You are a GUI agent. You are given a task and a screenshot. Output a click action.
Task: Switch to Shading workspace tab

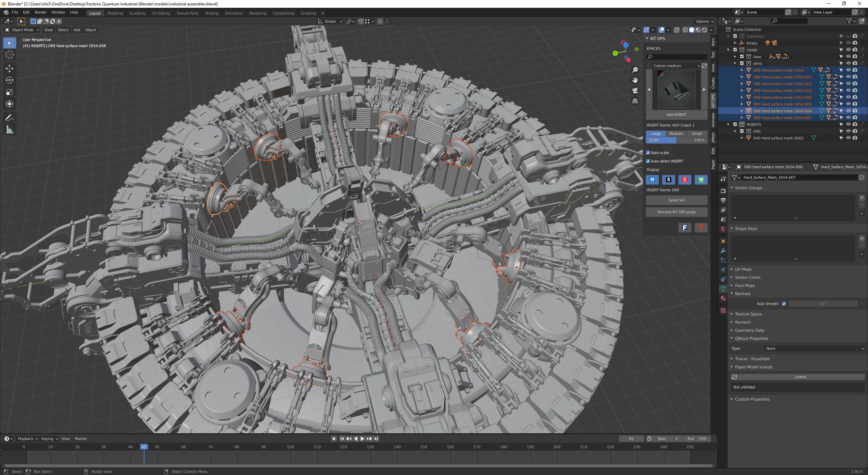pyautogui.click(x=212, y=13)
